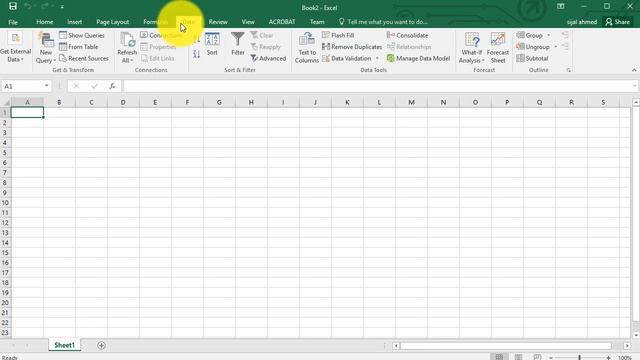
Task: Click the Ungroup button
Action: (x=533, y=47)
